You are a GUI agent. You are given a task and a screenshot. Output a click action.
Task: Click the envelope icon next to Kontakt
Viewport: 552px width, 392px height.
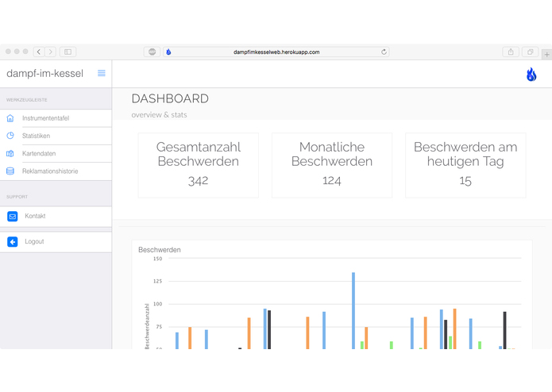coord(13,216)
